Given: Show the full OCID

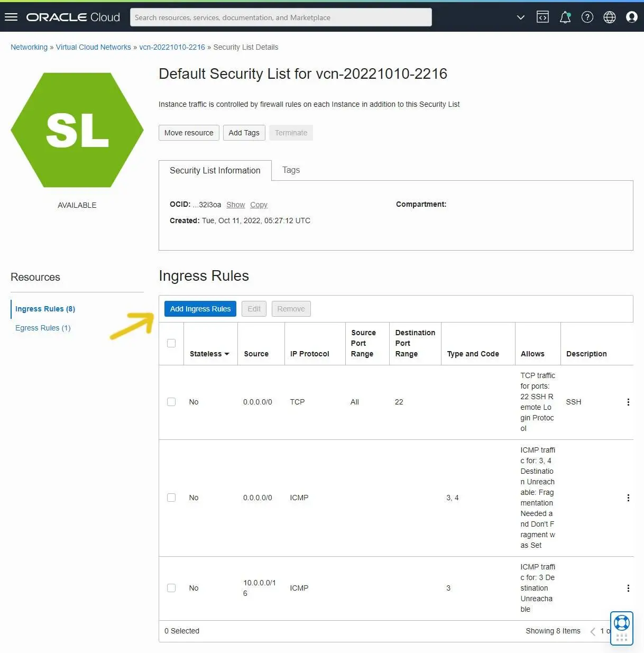Looking at the screenshot, I should pos(235,205).
